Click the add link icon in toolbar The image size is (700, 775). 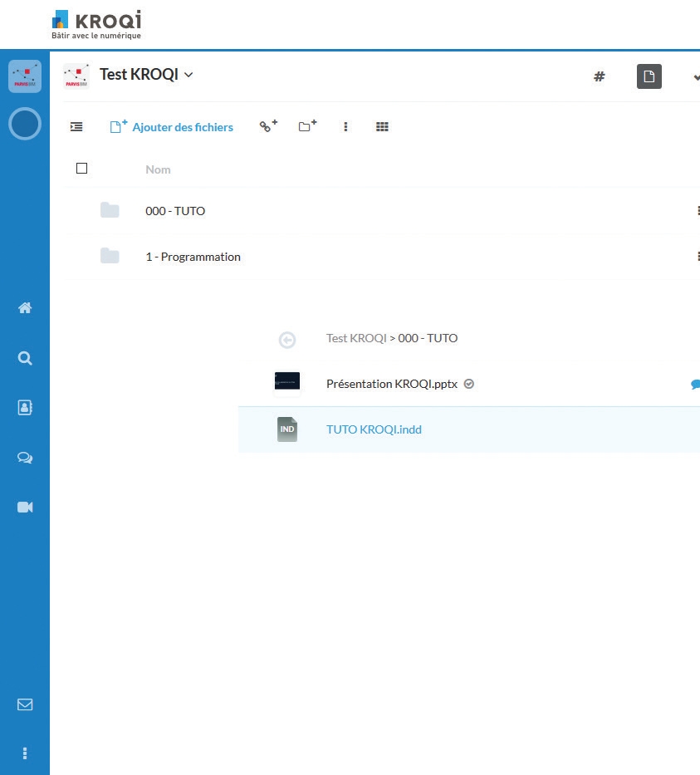(267, 126)
